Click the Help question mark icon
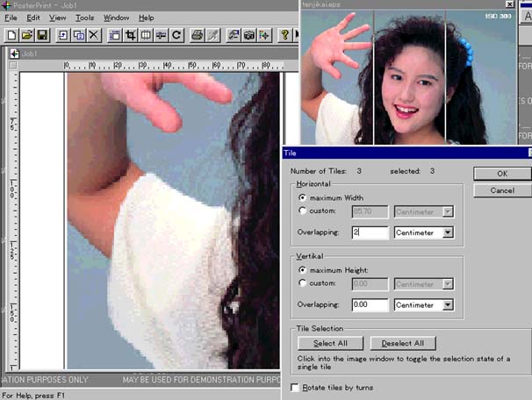The image size is (532, 400). click(285, 35)
